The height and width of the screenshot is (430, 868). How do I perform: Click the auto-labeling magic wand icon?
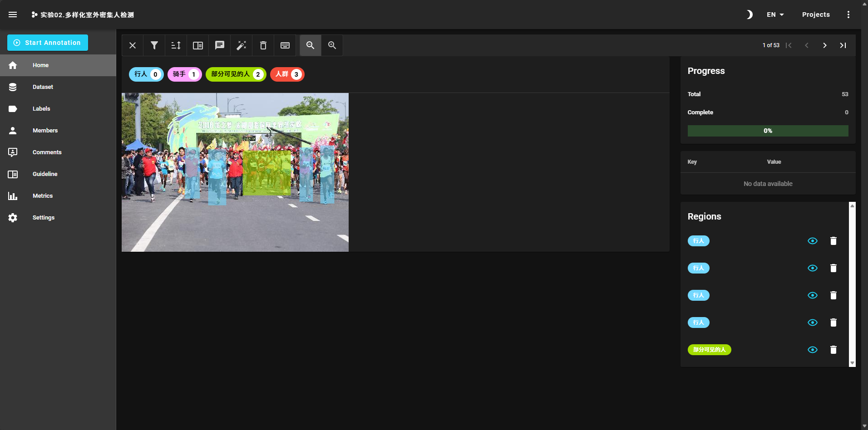pyautogui.click(x=242, y=45)
